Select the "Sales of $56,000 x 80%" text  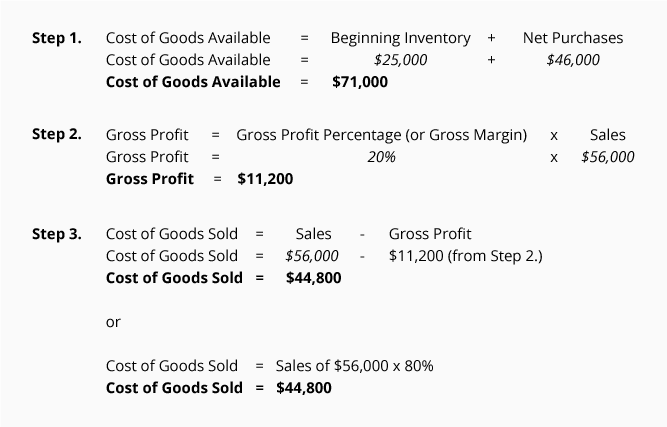[x=354, y=366]
